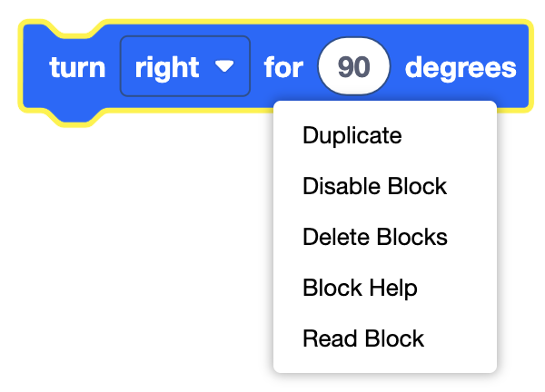The image size is (545, 392).
Task: Click the degrees label on the block
Action: tap(461, 67)
